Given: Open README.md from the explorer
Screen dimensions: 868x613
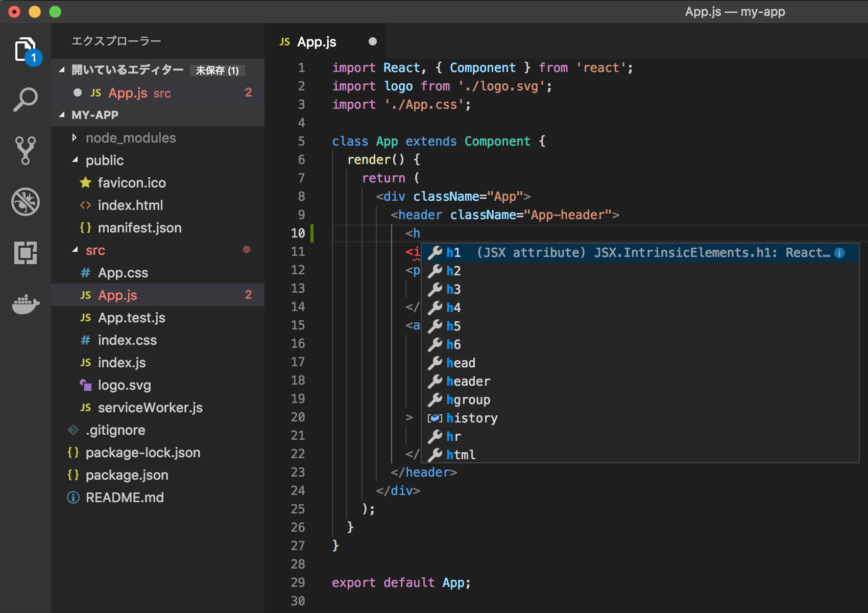Looking at the screenshot, I should coord(125,497).
